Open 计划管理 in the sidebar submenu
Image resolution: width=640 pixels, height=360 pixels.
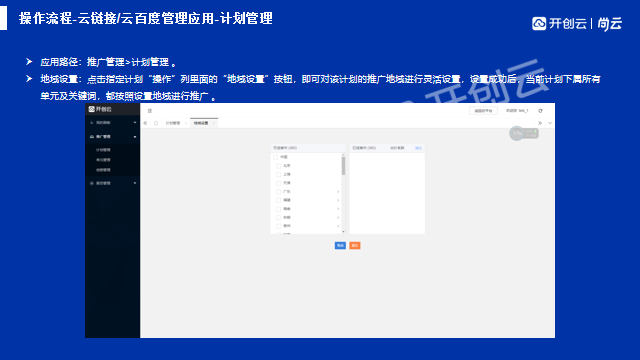103,150
